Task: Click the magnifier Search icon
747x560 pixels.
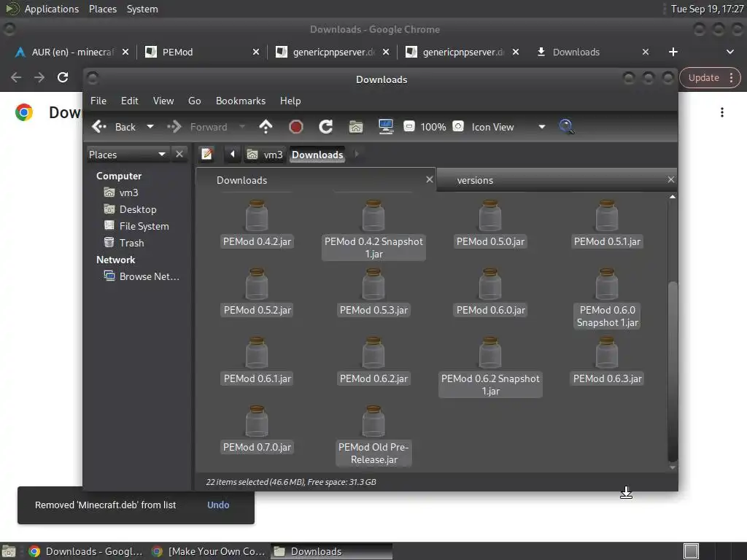Action: pos(566,127)
